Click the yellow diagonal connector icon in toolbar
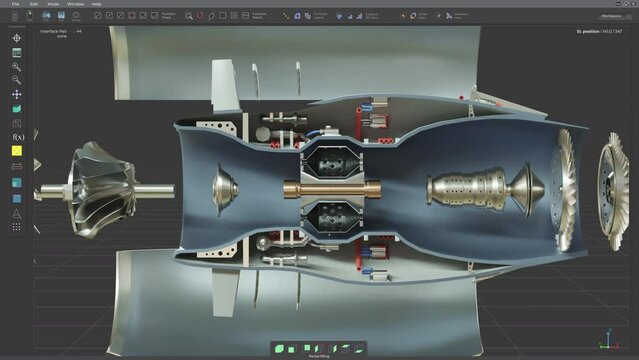The height and width of the screenshot is (360, 639). (286, 16)
